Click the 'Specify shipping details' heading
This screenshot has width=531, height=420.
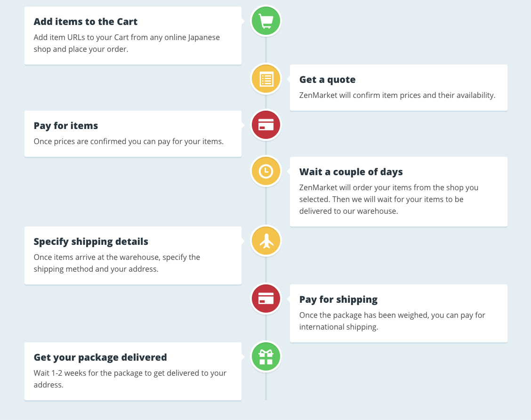coord(91,242)
